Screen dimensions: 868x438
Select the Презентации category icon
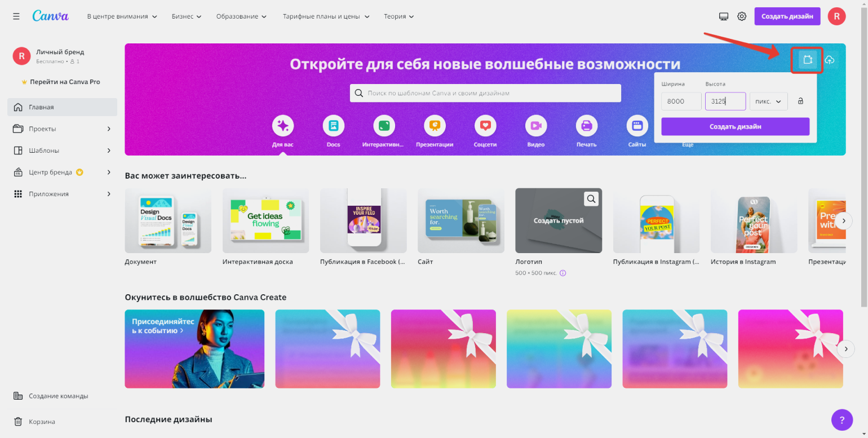435,125
